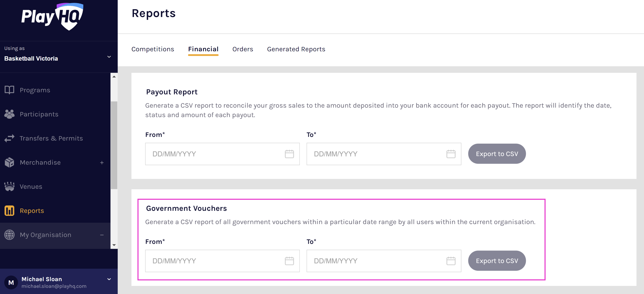The width and height of the screenshot is (644, 294).
Task: Export the Payout Report to CSV
Action: (x=497, y=154)
